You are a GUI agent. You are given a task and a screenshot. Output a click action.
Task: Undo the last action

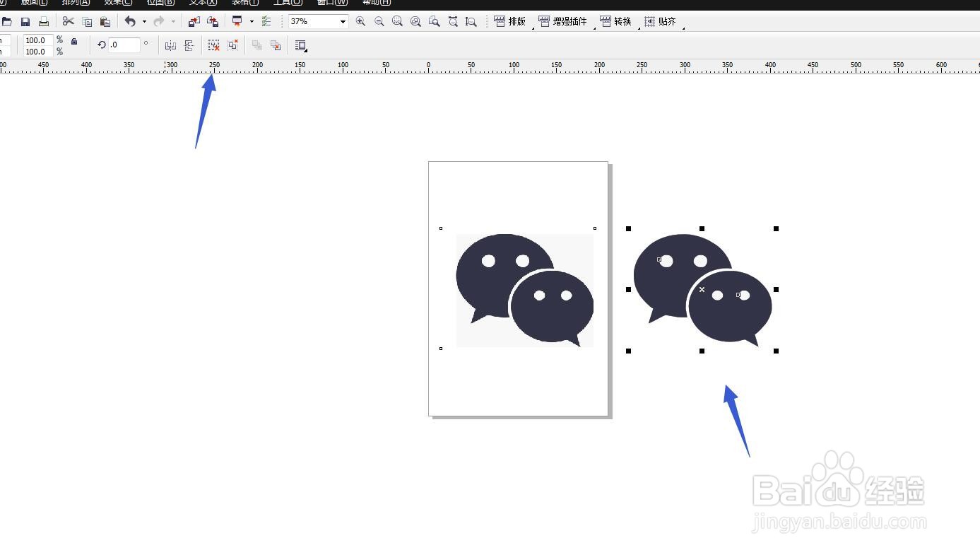(130, 21)
